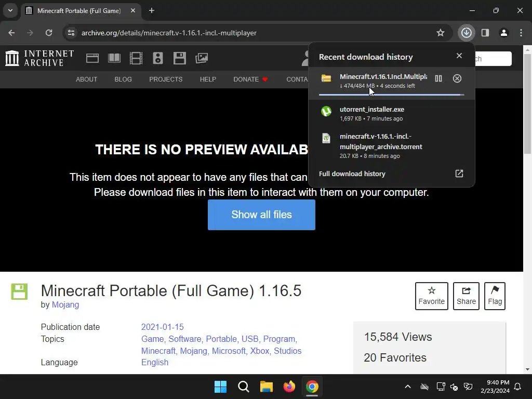Viewport: 532px width, 399px height.
Task: Open the notifications bell in taskbar
Action: click(518, 387)
